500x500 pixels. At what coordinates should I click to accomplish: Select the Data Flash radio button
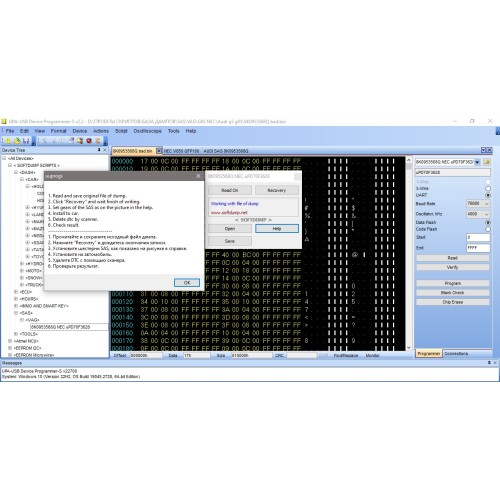tap(488, 222)
